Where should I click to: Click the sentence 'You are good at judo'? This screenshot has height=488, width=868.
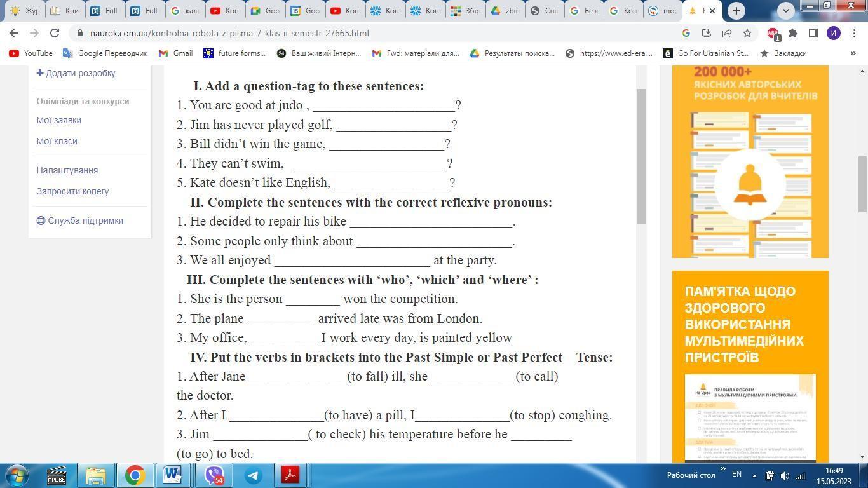coord(246,105)
